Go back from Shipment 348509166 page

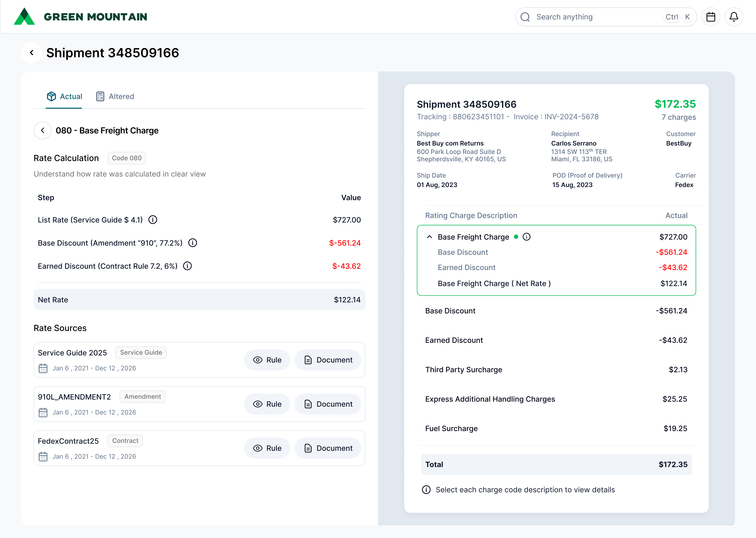point(31,53)
